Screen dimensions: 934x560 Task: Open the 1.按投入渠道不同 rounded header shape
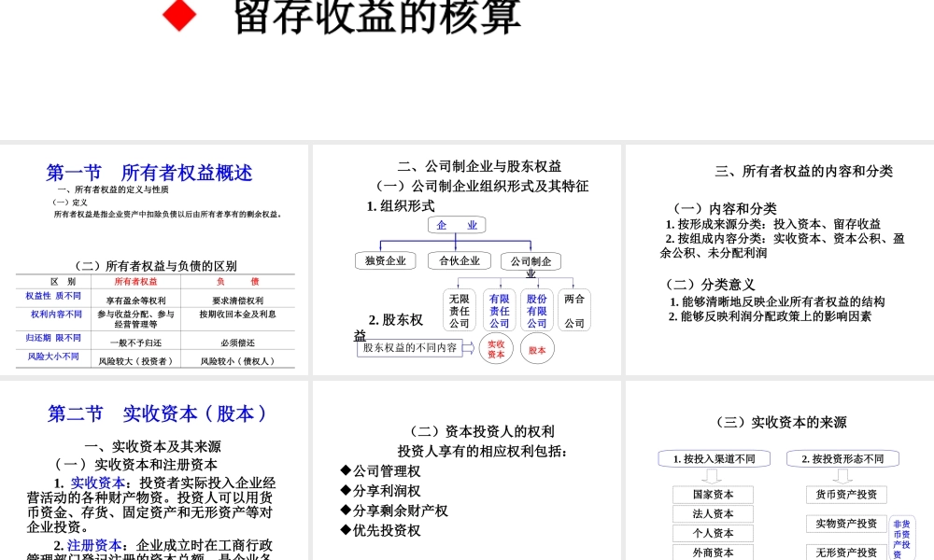tap(713, 458)
